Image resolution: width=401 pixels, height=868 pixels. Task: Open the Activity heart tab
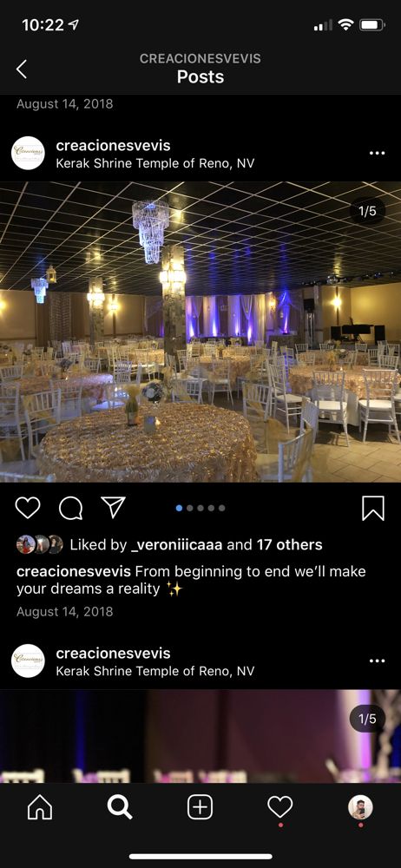click(x=280, y=807)
